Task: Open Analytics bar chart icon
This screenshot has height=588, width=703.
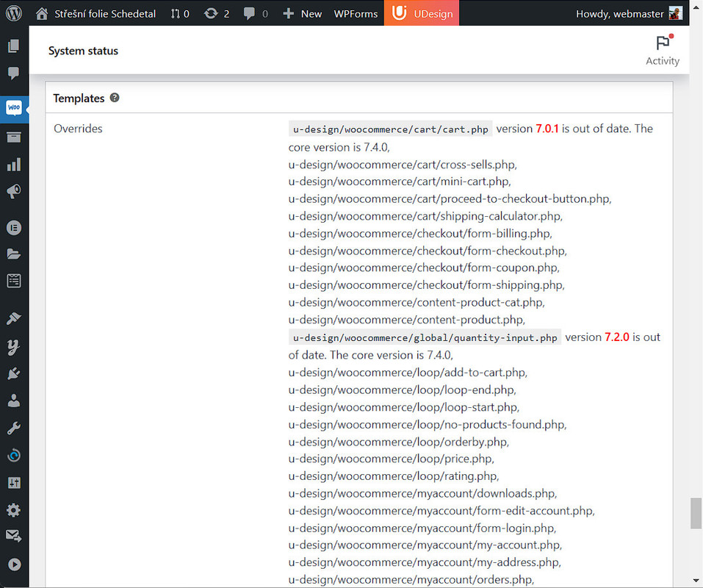Action: coord(14,165)
